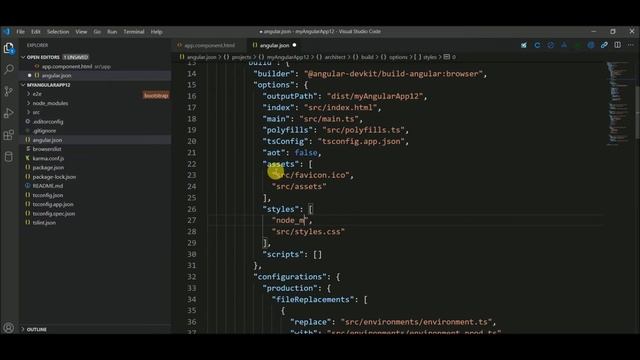Open the Source Control view
Viewport: 640px width, 360px height.
click(x=9, y=91)
